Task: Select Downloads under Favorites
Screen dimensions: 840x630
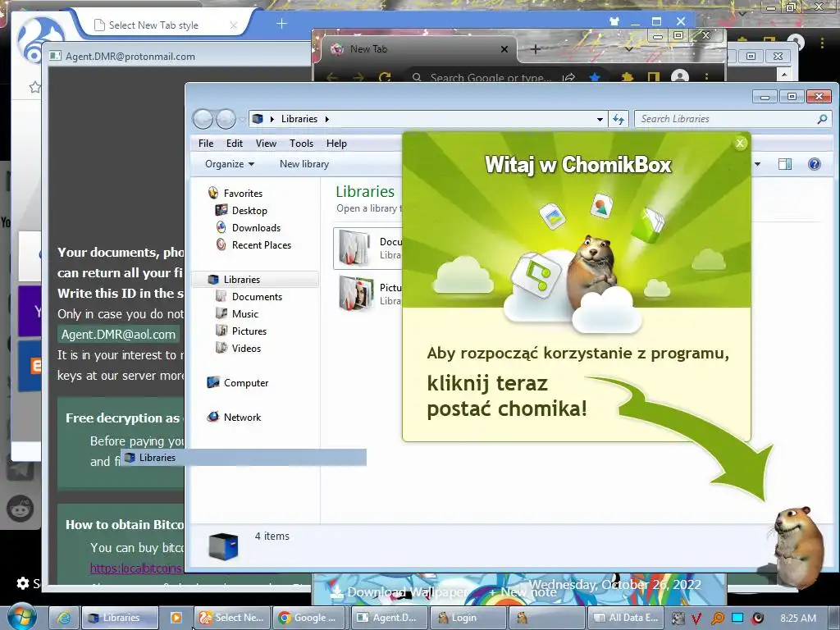Action: (256, 228)
